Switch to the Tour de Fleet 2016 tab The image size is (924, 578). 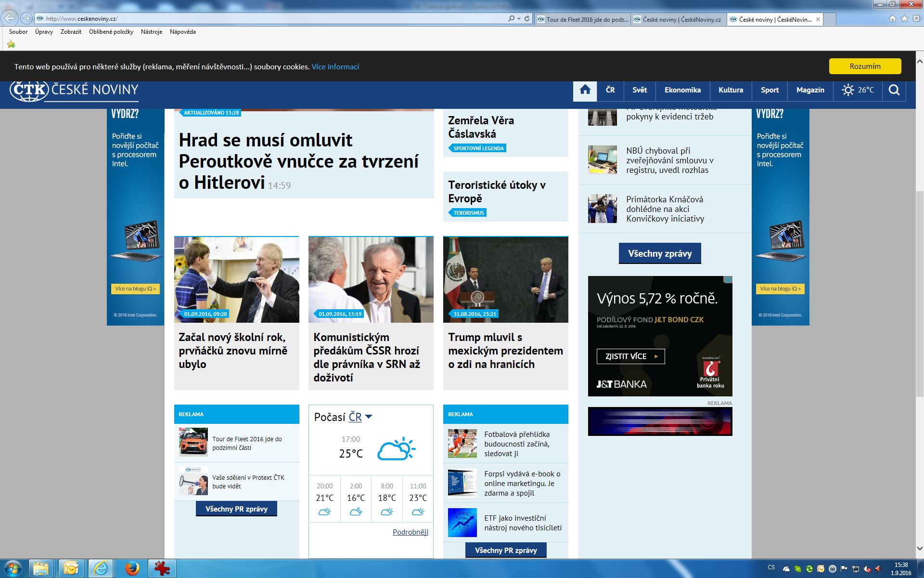click(x=582, y=20)
